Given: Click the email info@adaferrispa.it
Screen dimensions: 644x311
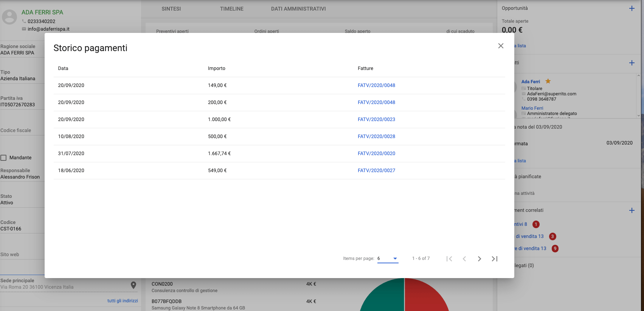Looking at the screenshot, I should [48, 29].
